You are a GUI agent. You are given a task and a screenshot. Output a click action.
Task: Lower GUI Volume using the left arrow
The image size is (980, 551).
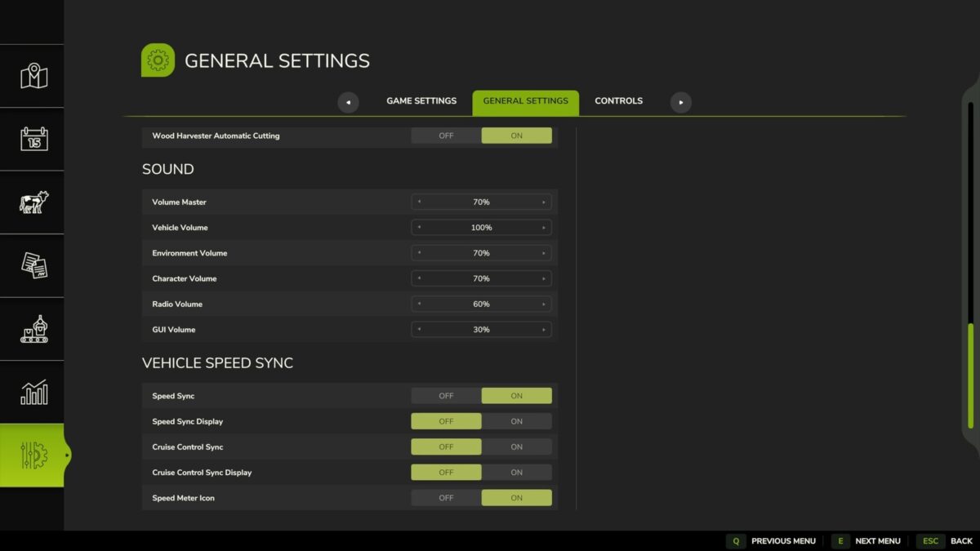coord(417,329)
